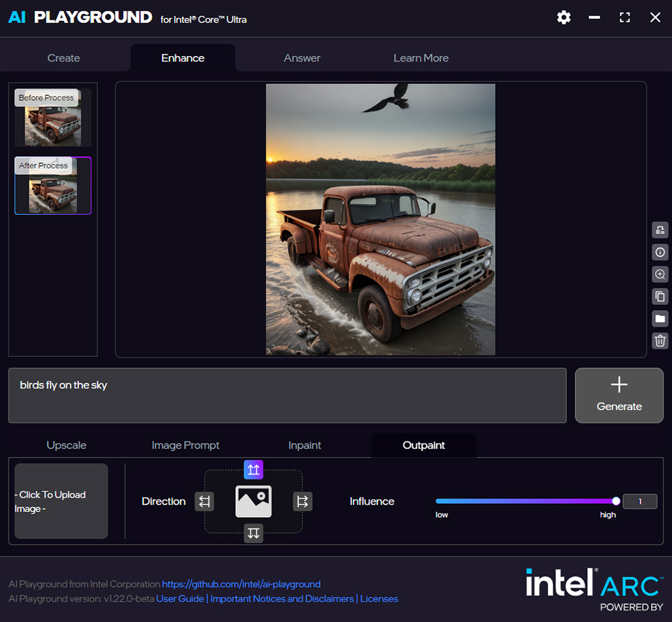Click the image placeholder icon in Outpaint panel
Image resolution: width=672 pixels, height=622 pixels.
tap(253, 501)
